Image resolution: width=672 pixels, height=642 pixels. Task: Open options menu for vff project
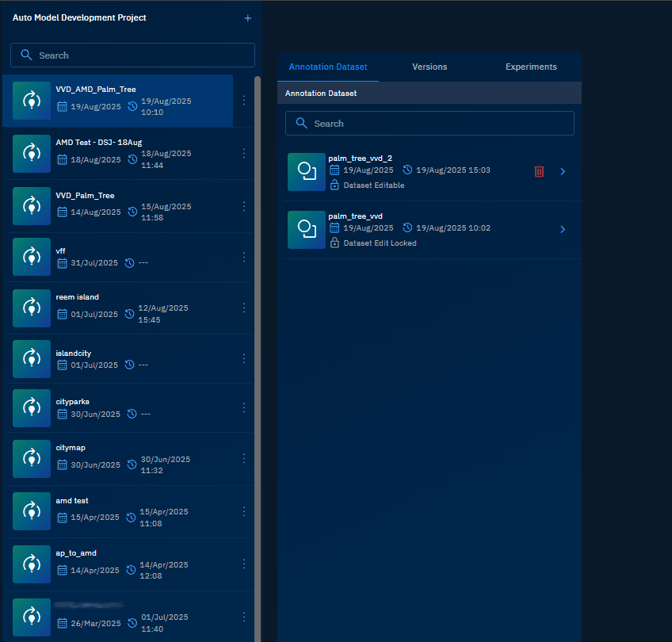[x=244, y=257]
